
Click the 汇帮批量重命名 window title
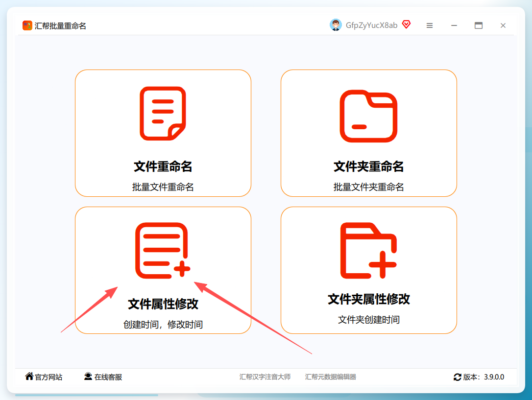click(x=60, y=26)
